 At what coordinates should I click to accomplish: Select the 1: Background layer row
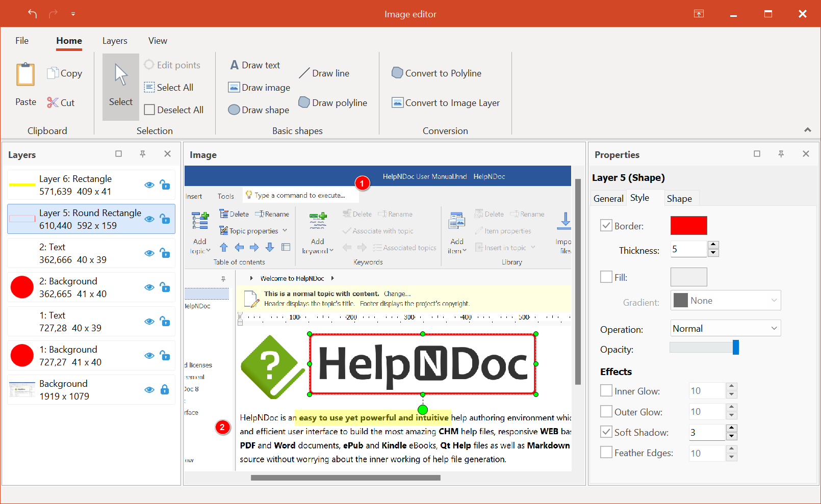click(91, 355)
